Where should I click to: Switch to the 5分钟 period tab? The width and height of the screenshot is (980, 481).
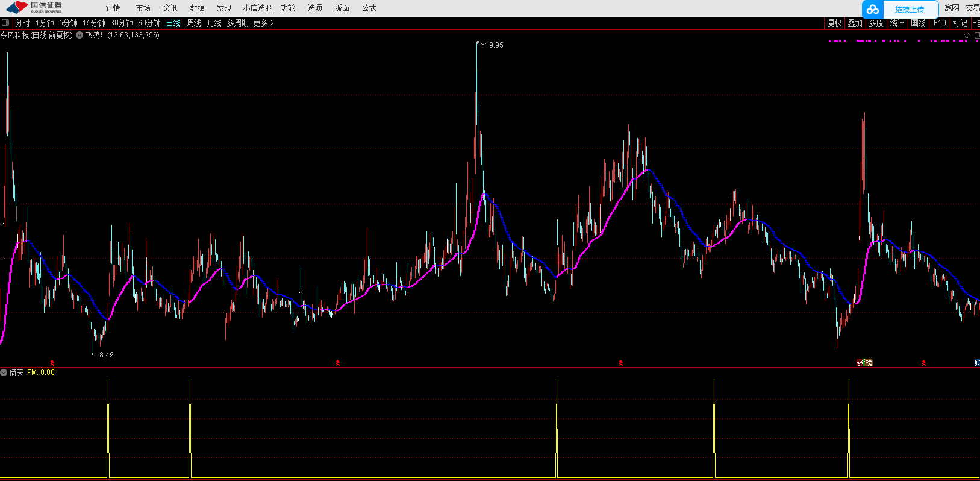(68, 23)
